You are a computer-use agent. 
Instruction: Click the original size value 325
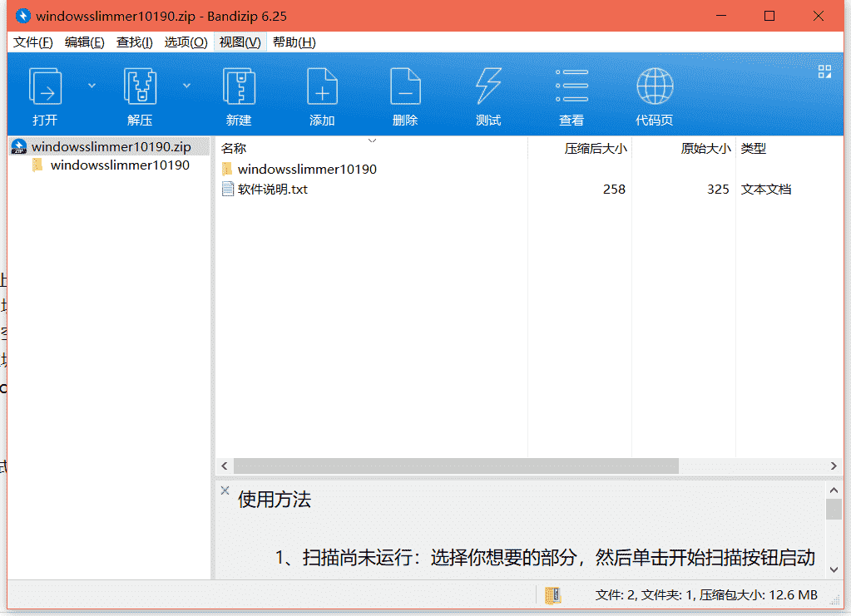pos(718,190)
